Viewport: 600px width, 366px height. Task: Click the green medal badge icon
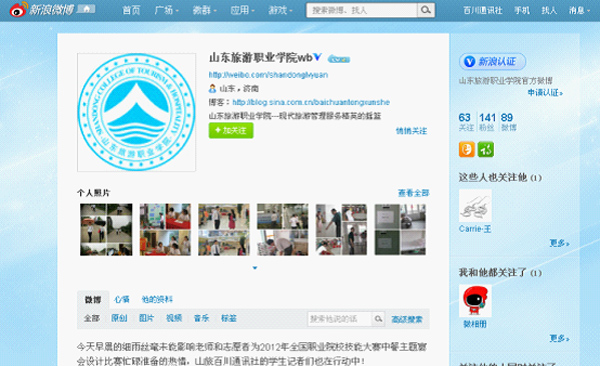[x=486, y=149]
